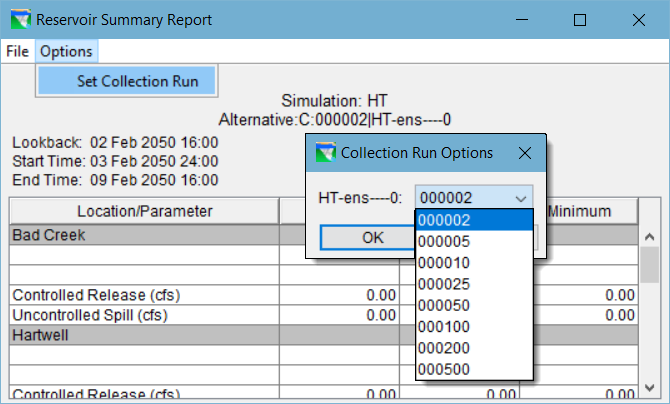Click the Collection Run Options dialog icon
The image size is (670, 404).
point(325,153)
